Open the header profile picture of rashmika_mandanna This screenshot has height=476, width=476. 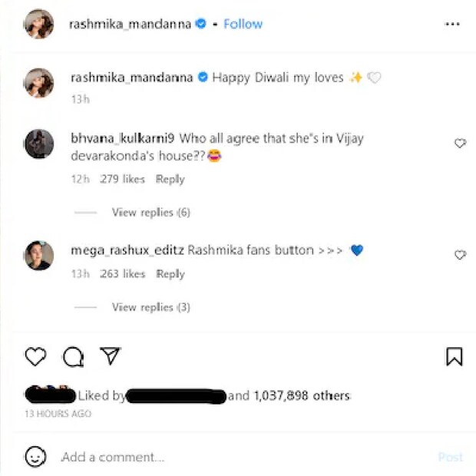click(x=38, y=24)
